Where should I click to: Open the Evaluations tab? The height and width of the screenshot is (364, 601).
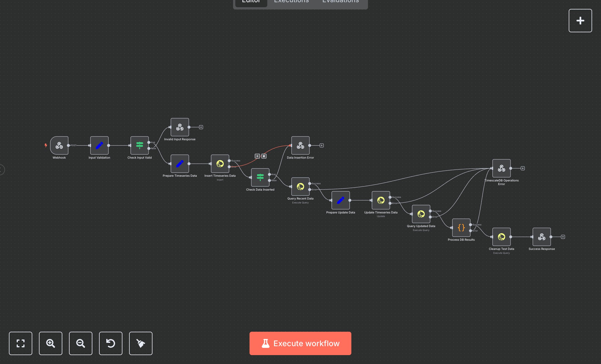340,2
